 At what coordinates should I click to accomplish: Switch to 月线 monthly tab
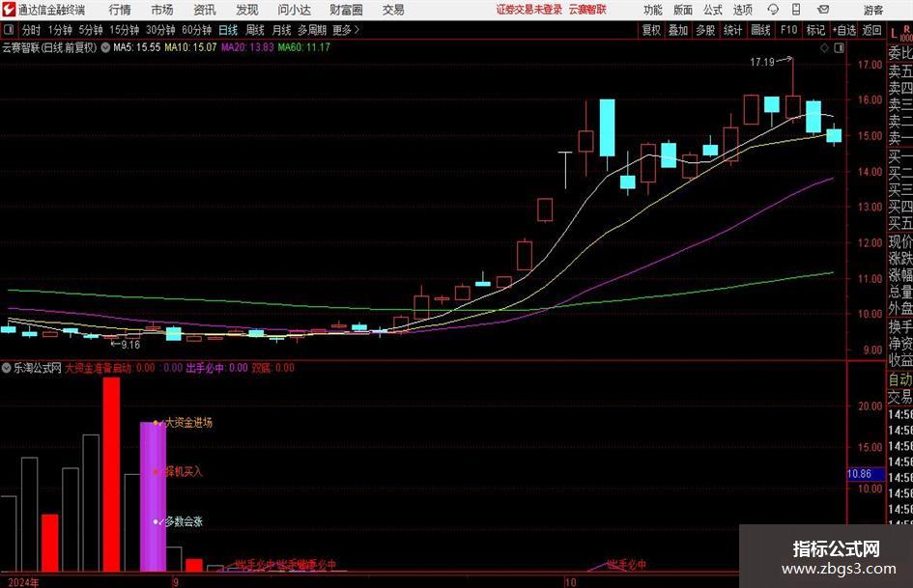[281, 30]
